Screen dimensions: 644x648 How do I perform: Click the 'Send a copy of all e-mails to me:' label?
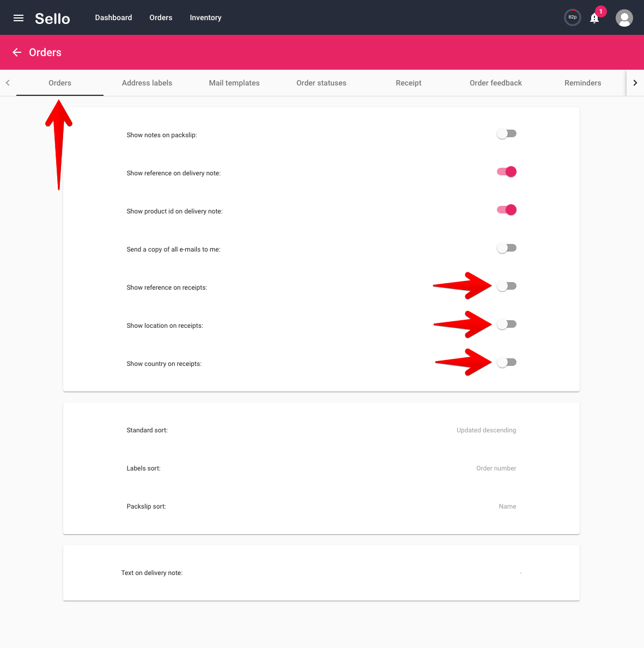point(173,249)
